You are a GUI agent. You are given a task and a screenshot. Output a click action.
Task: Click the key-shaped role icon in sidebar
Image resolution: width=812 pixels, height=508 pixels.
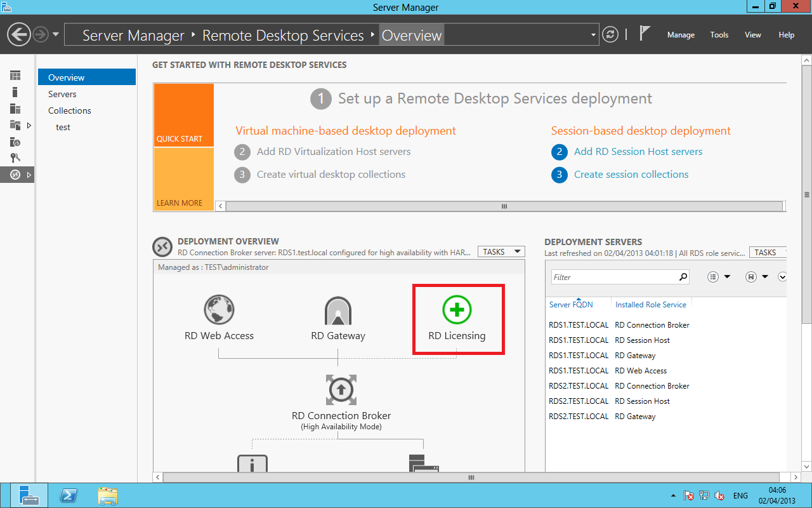click(15, 158)
